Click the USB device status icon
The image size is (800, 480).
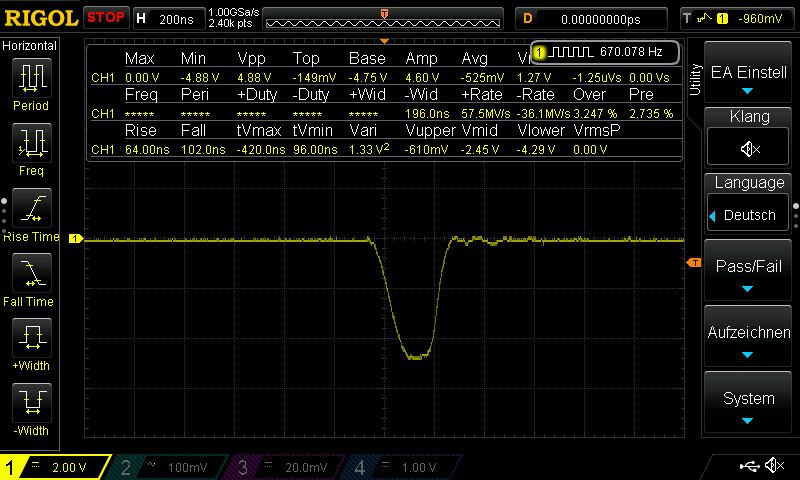(749, 466)
